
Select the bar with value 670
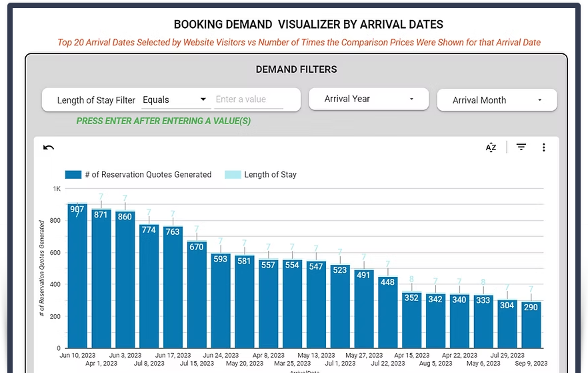[x=197, y=294]
